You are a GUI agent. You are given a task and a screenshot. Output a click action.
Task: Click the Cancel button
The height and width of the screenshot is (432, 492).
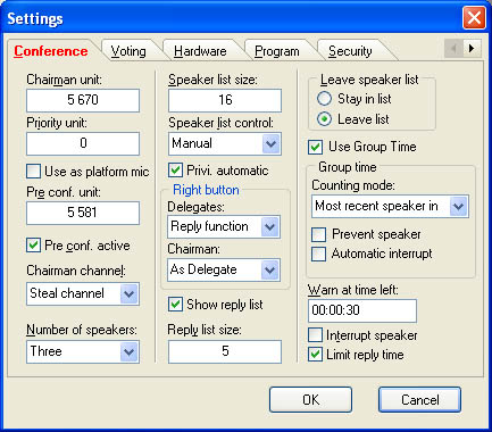point(420,399)
